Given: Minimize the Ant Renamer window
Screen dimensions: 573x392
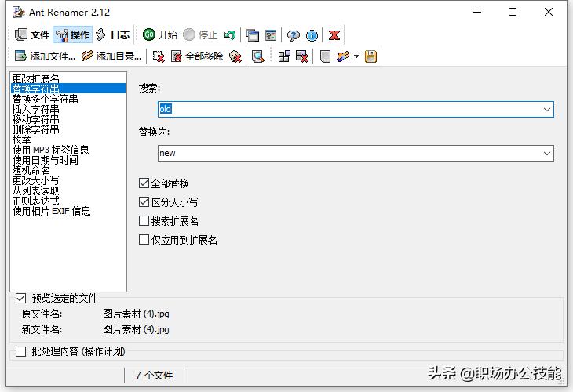Looking at the screenshot, I should coord(477,12).
